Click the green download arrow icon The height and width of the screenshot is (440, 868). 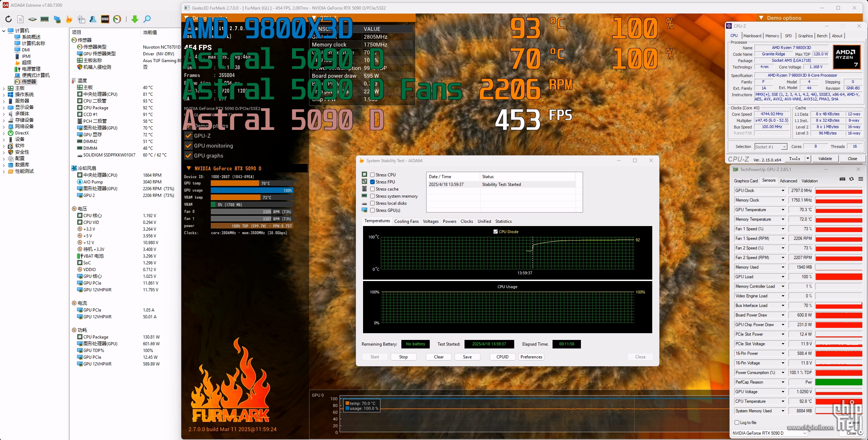[135, 19]
